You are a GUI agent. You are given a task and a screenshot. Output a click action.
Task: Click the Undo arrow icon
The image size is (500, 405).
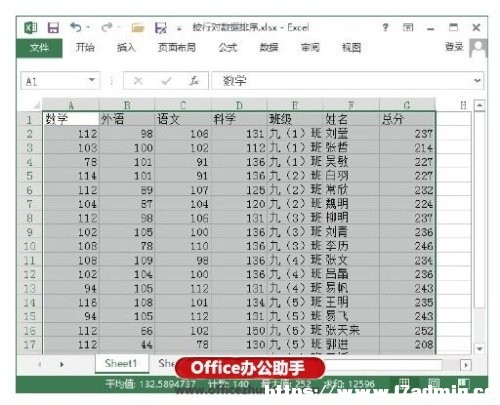[76, 27]
